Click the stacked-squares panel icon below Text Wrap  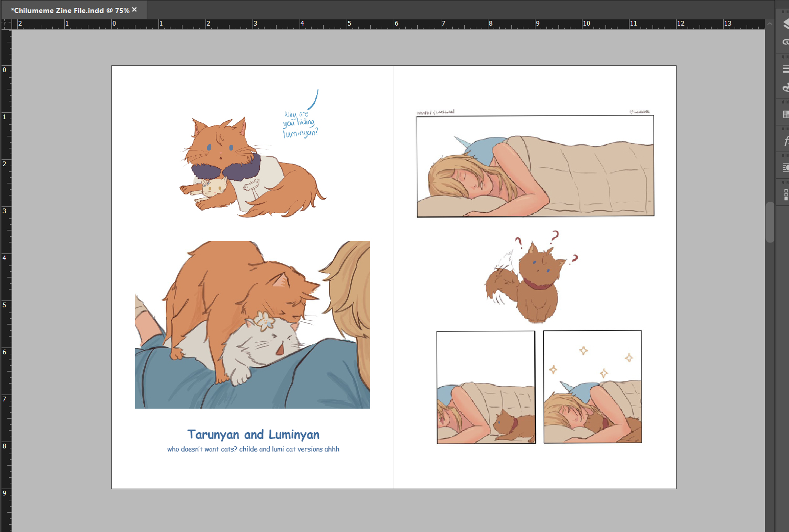785,194
